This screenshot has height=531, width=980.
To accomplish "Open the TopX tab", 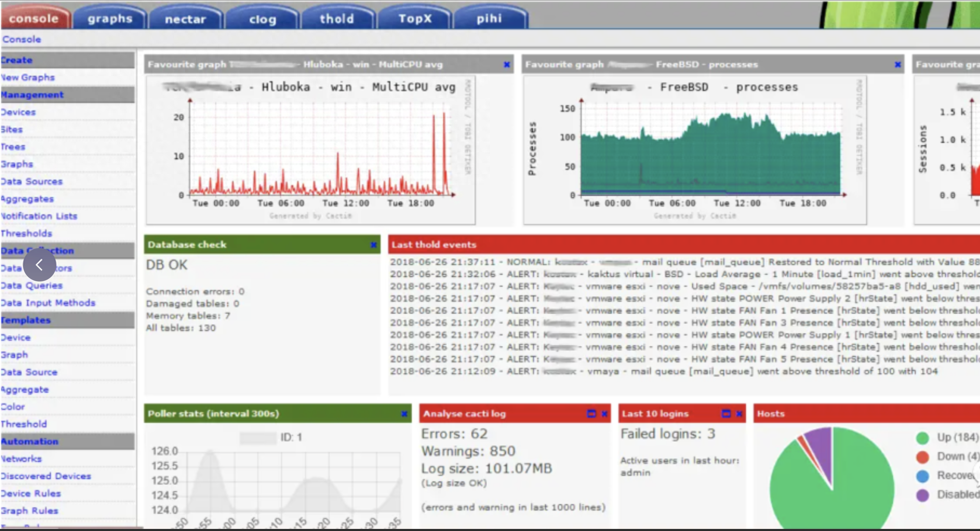I will (415, 18).
